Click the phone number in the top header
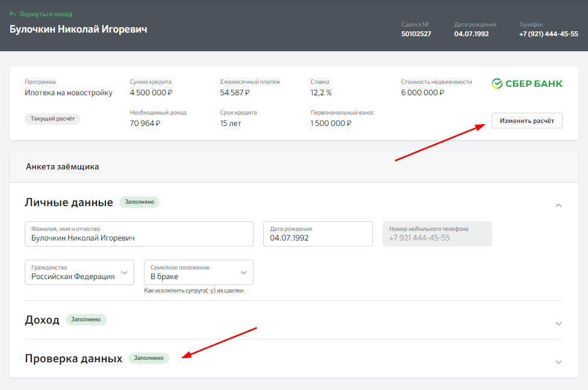The image size is (588, 390). tap(548, 34)
